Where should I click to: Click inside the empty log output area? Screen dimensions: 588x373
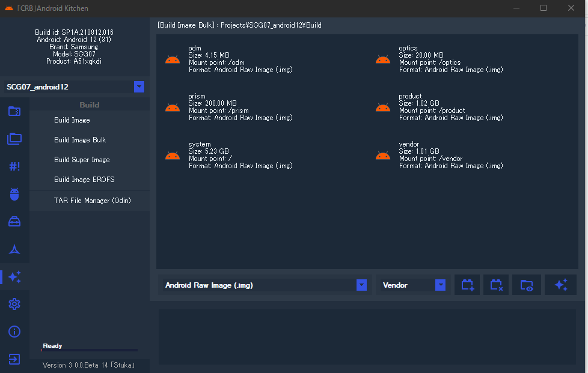click(367, 337)
